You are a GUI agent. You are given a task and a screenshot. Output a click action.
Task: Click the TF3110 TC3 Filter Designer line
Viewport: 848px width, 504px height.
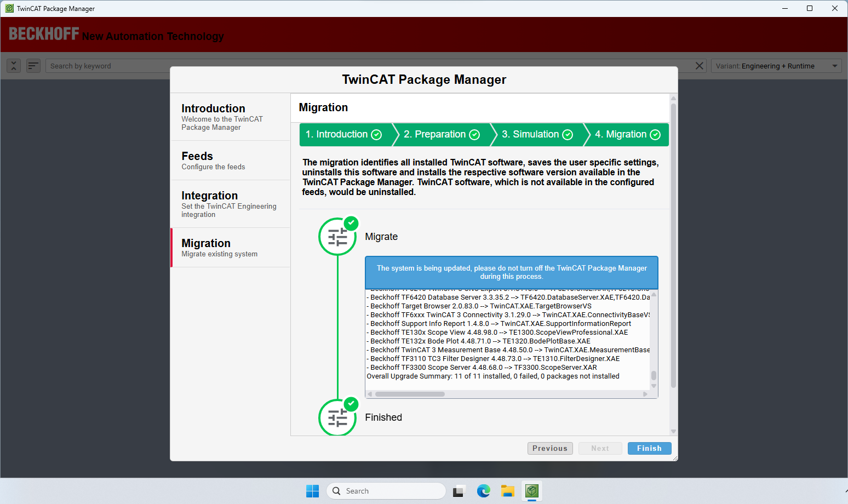494,359
